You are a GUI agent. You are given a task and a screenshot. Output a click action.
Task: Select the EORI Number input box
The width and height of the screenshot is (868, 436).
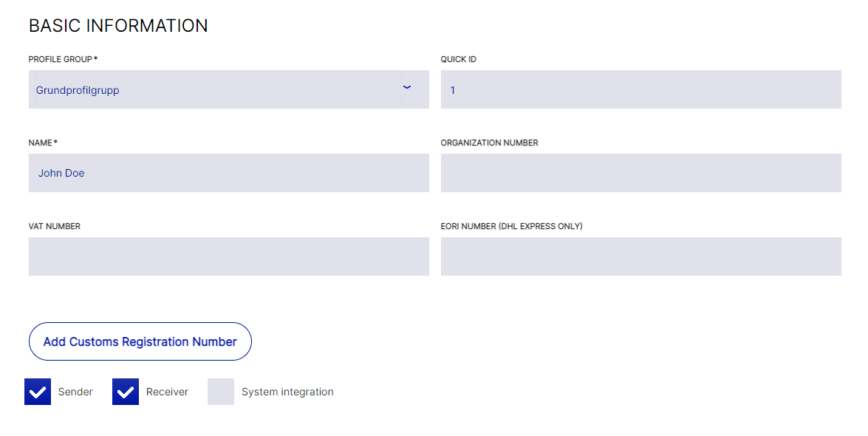coord(640,256)
